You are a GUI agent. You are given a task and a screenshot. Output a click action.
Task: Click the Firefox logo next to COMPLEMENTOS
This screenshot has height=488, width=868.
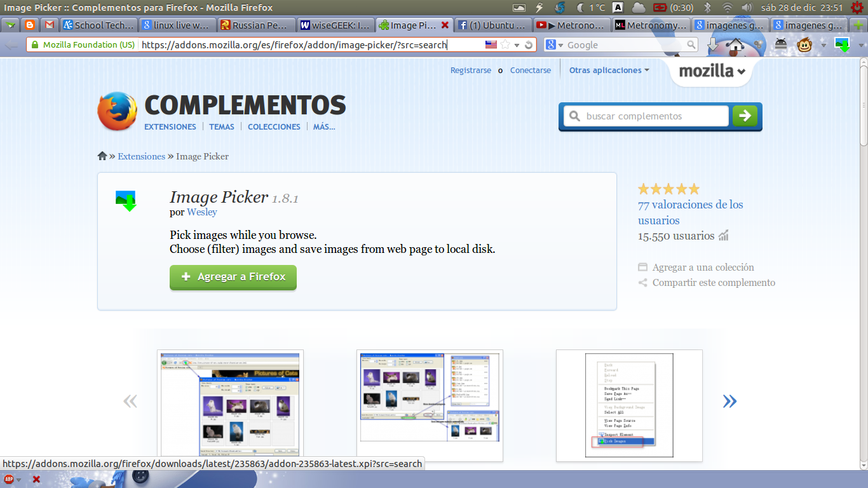coord(117,111)
